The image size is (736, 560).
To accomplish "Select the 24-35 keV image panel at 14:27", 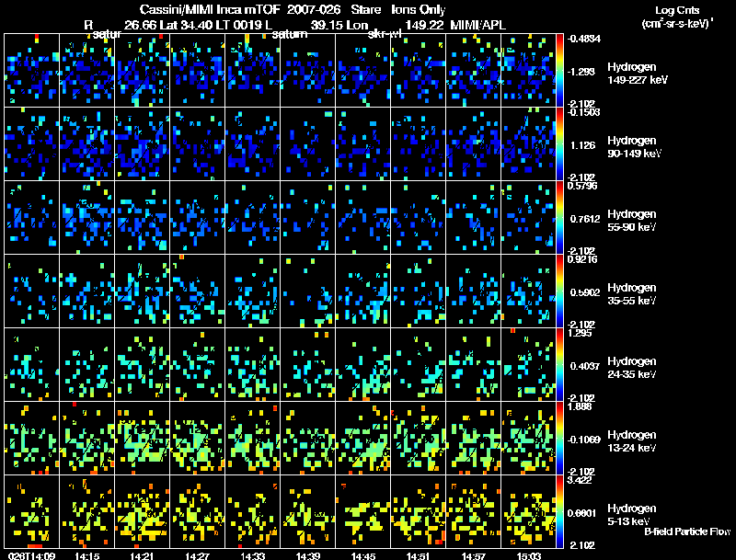I will click(x=198, y=364).
